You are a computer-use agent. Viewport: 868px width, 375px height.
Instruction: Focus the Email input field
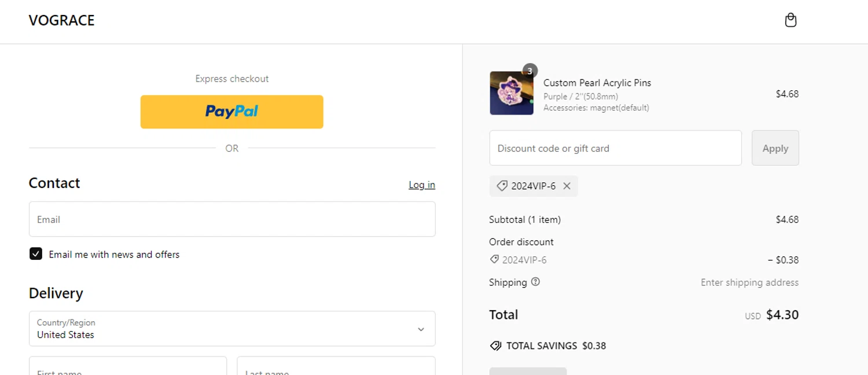[231, 219]
